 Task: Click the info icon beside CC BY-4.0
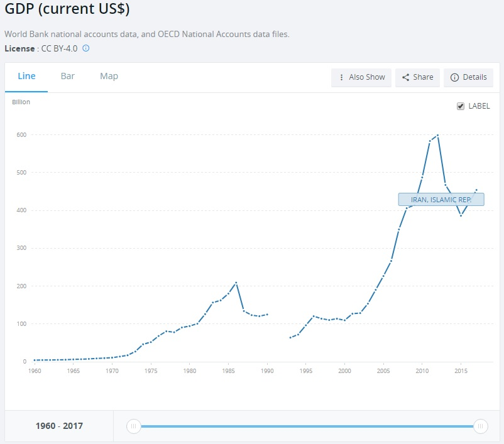click(86, 48)
